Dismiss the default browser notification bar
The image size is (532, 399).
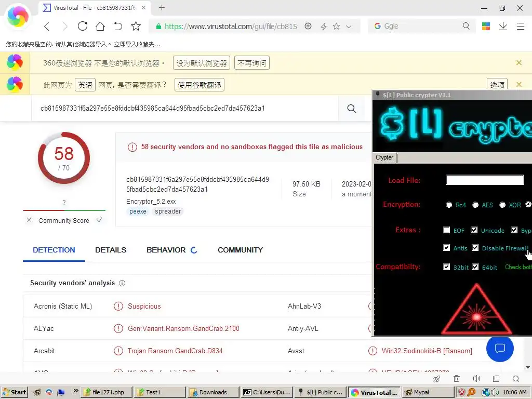(x=519, y=62)
